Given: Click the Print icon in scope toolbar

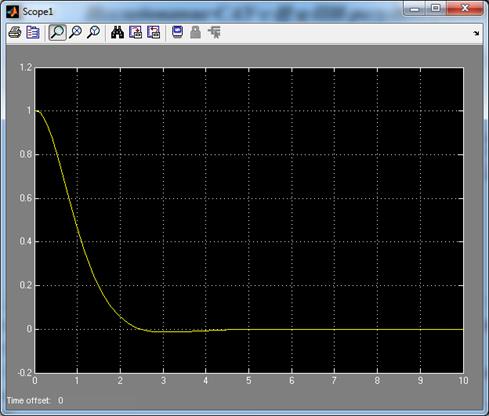Looking at the screenshot, I should [15, 33].
